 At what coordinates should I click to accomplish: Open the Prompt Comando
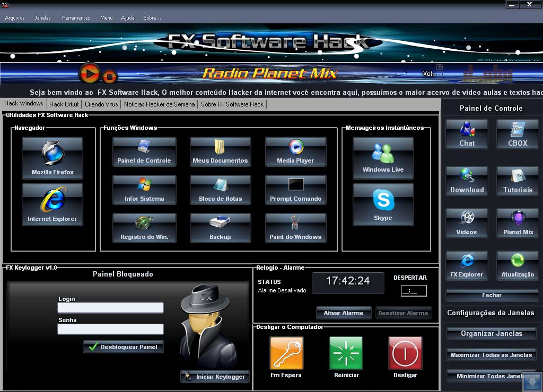(295, 190)
